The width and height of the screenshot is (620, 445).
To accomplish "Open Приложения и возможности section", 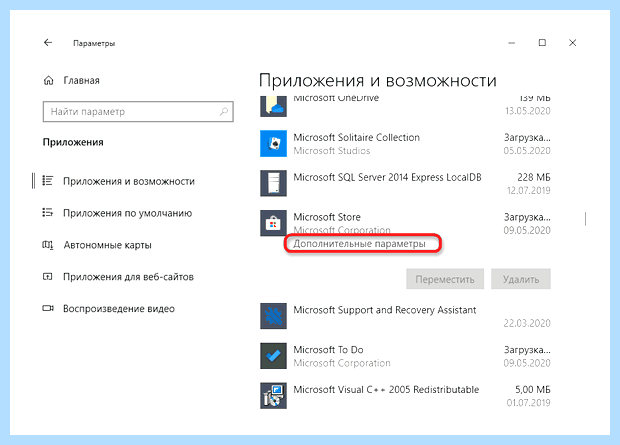I will (129, 181).
